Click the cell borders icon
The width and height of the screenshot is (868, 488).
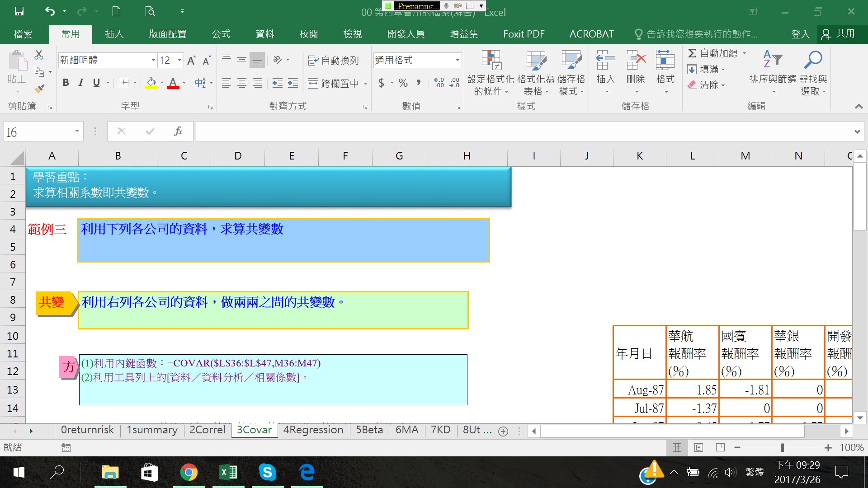click(x=123, y=82)
